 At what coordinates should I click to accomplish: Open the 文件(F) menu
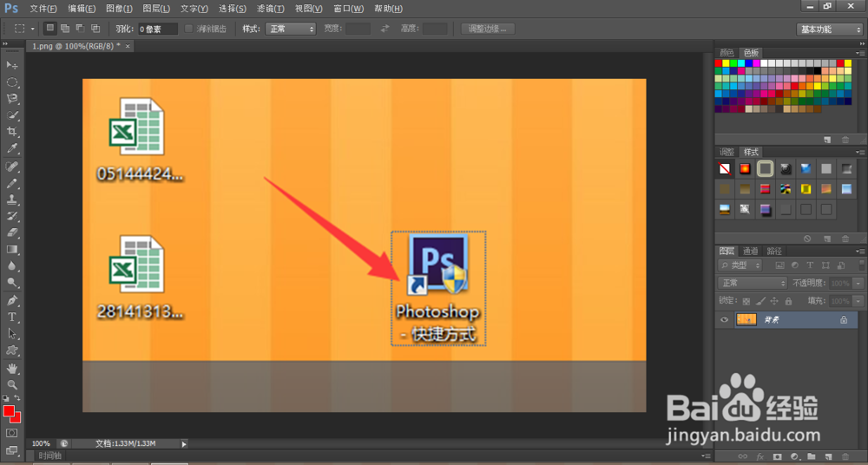click(x=43, y=9)
